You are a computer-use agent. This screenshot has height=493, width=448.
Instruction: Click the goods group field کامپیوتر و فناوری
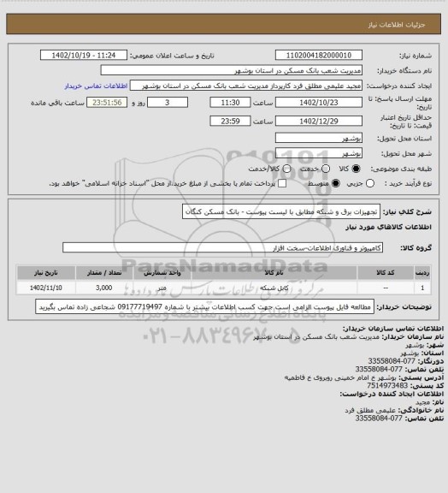[223, 247]
